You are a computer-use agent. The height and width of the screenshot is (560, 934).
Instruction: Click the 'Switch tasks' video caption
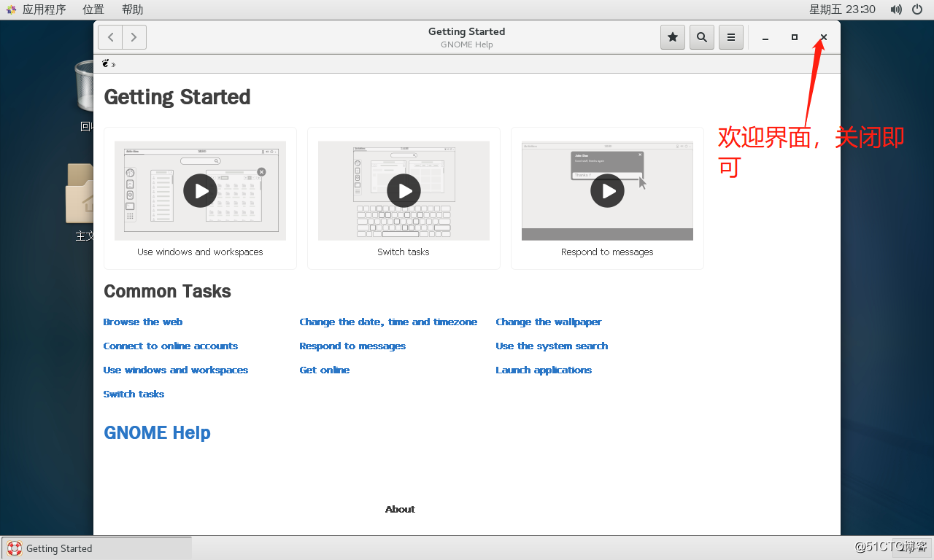point(404,252)
